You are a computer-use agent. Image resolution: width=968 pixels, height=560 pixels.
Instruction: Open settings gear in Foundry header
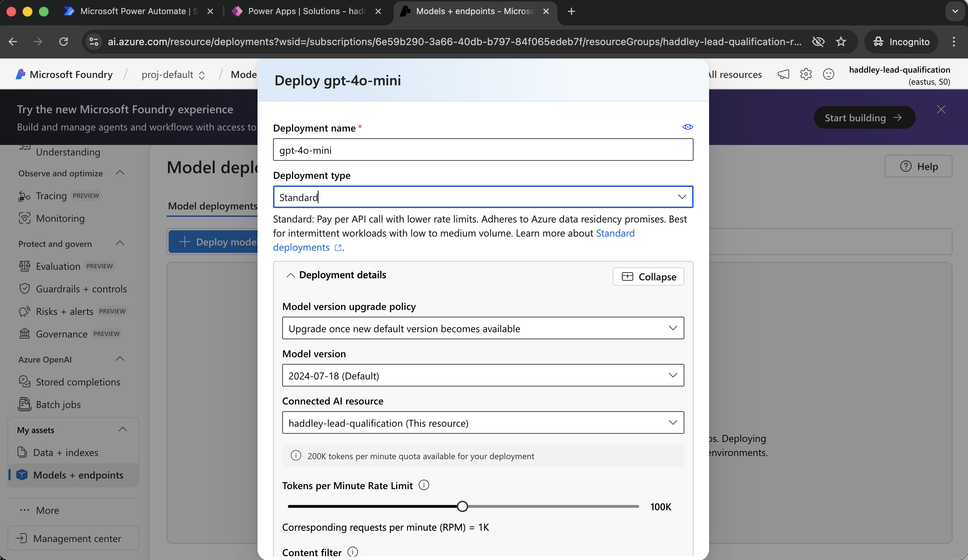tap(805, 74)
